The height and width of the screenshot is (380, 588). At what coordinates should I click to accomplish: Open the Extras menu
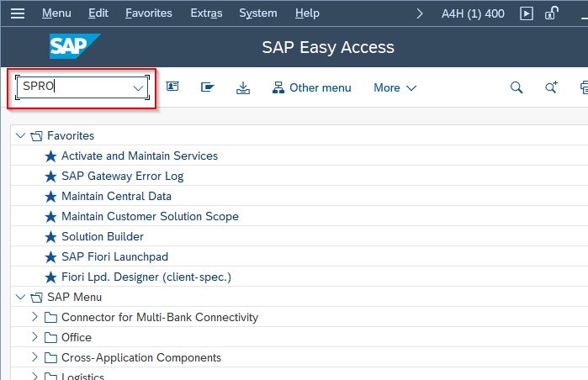pos(206,13)
